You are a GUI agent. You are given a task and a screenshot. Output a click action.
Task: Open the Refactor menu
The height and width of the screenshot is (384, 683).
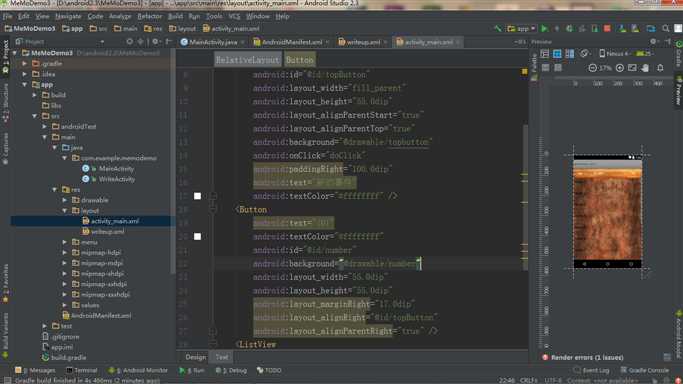pos(149,16)
